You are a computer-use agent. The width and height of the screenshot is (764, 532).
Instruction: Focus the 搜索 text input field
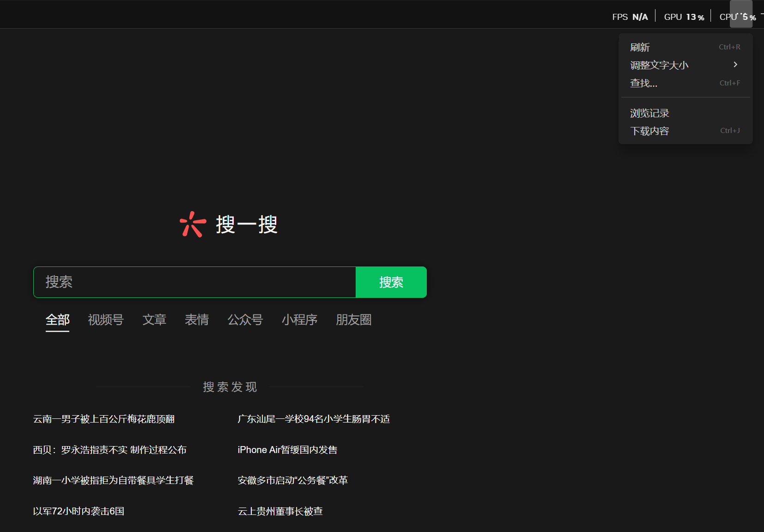coord(194,282)
